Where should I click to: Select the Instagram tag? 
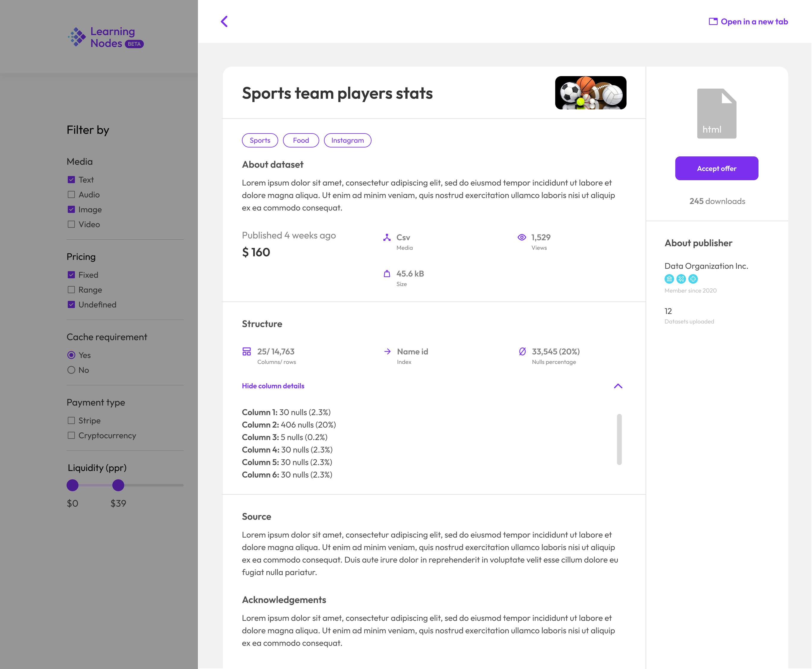[x=347, y=140]
